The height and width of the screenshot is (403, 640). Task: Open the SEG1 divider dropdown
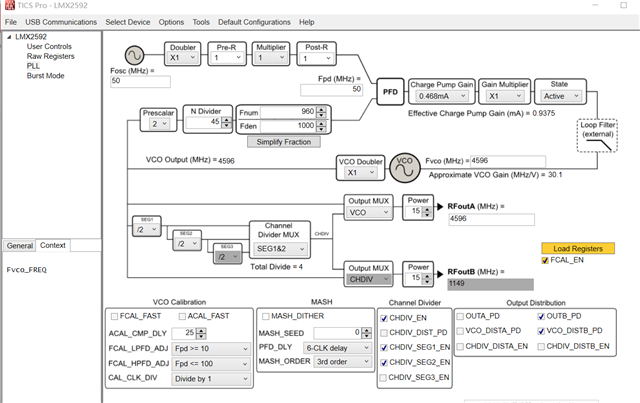[x=147, y=229]
